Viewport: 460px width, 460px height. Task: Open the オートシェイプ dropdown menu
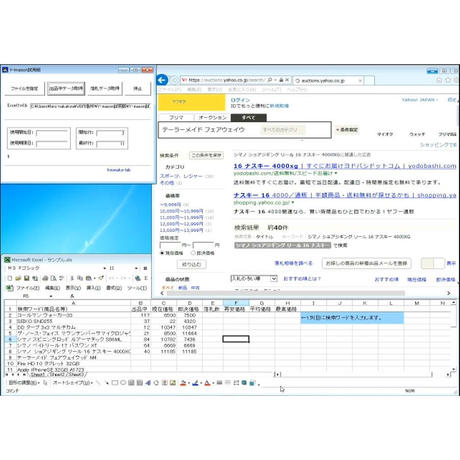[72, 383]
